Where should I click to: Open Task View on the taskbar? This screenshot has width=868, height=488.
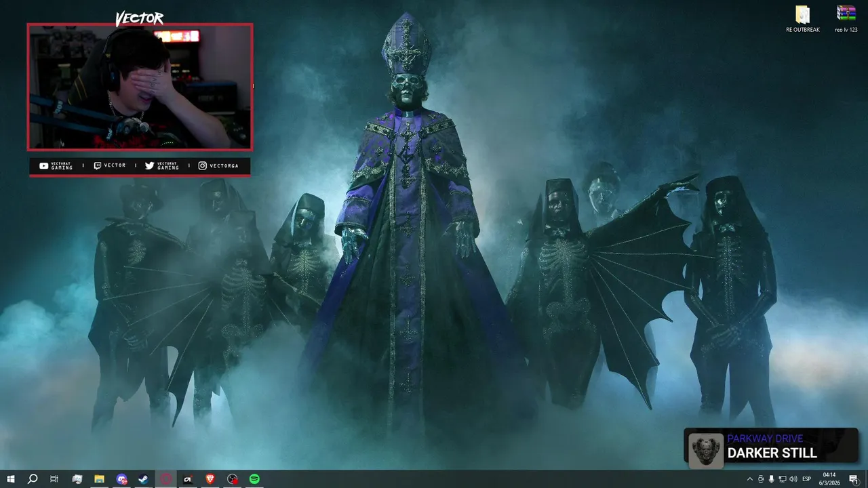[x=54, y=479]
